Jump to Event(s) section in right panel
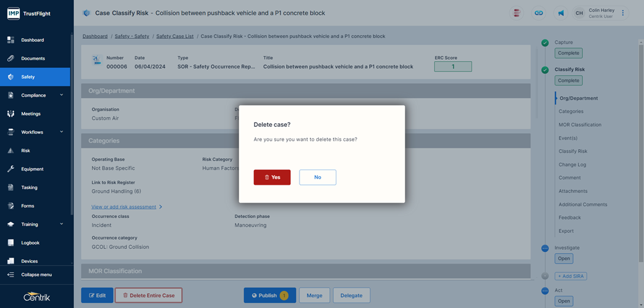Screen dimensions: 644x308 pyautogui.click(x=568, y=138)
